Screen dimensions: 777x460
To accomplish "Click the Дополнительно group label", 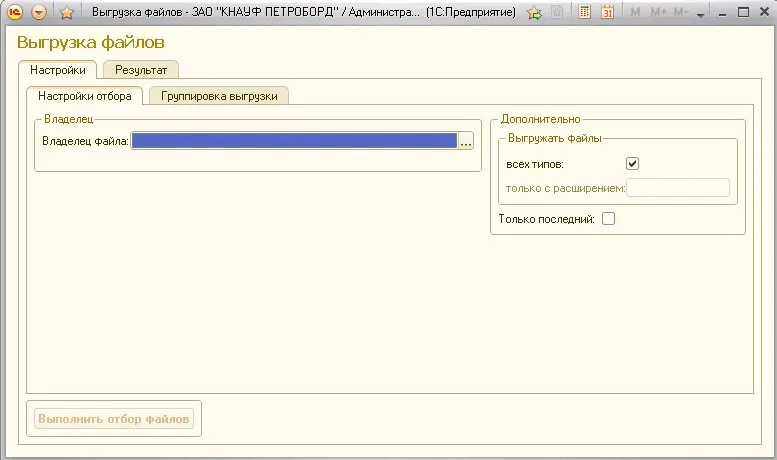I will [540, 119].
